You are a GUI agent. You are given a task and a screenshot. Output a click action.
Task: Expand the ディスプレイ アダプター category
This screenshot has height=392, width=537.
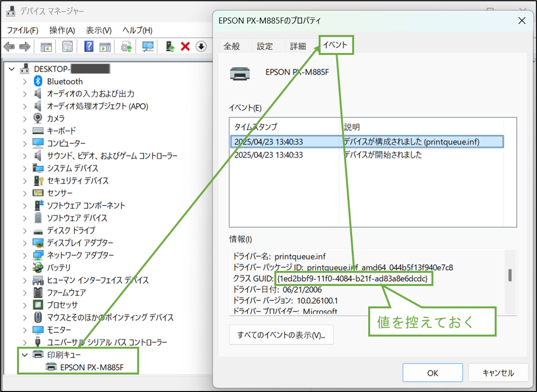25,243
